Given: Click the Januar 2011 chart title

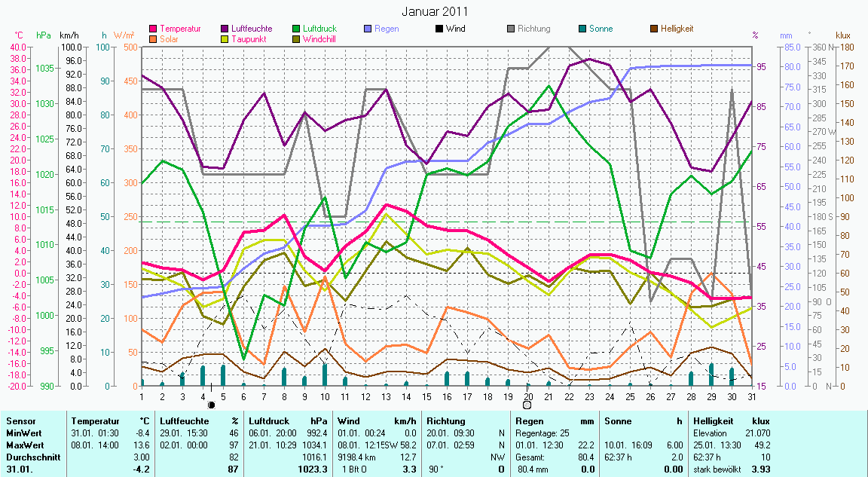Looking at the screenshot, I should click(x=434, y=11).
